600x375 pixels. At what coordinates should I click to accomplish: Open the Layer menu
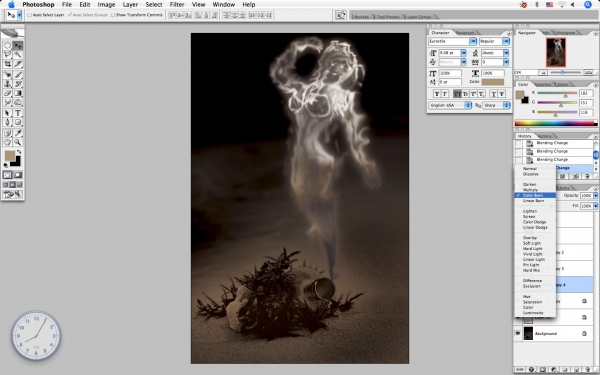pyautogui.click(x=130, y=5)
